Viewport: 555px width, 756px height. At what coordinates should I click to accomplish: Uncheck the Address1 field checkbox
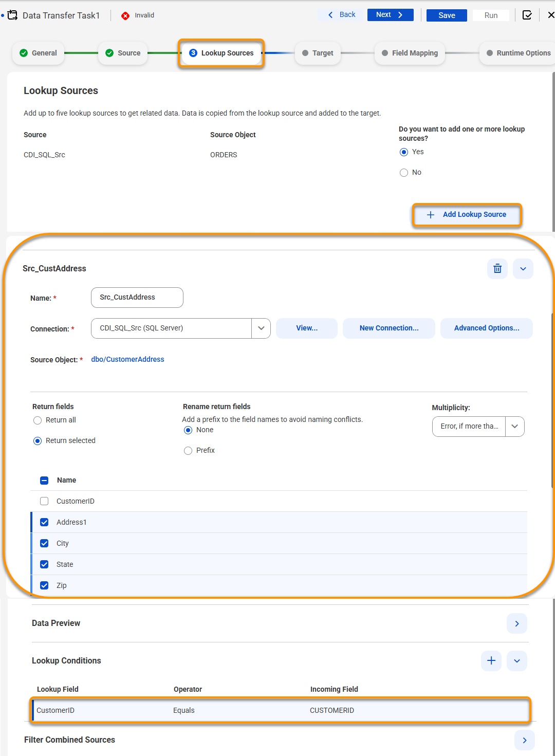(44, 522)
